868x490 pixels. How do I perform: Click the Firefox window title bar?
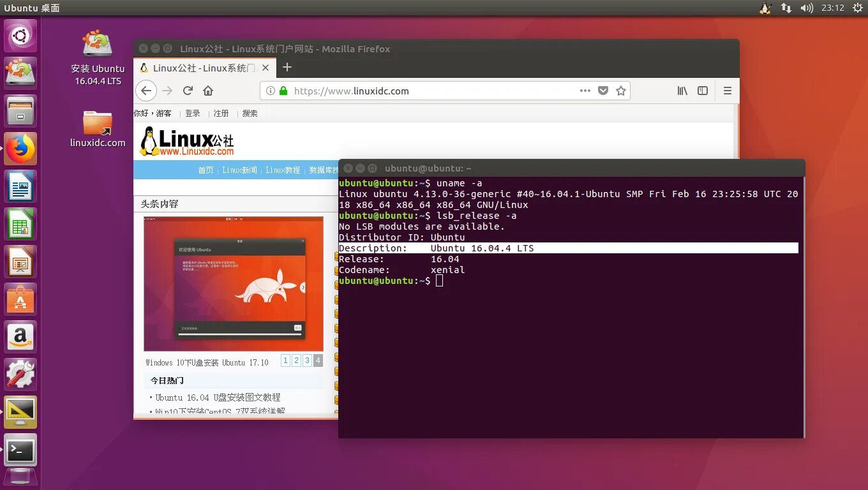(437, 48)
